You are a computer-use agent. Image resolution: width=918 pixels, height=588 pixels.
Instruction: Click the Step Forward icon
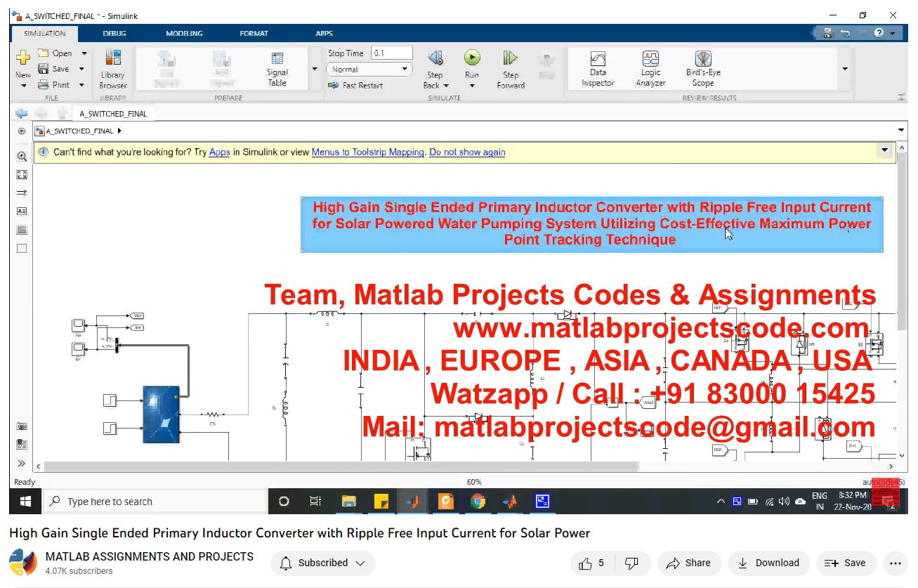click(511, 59)
